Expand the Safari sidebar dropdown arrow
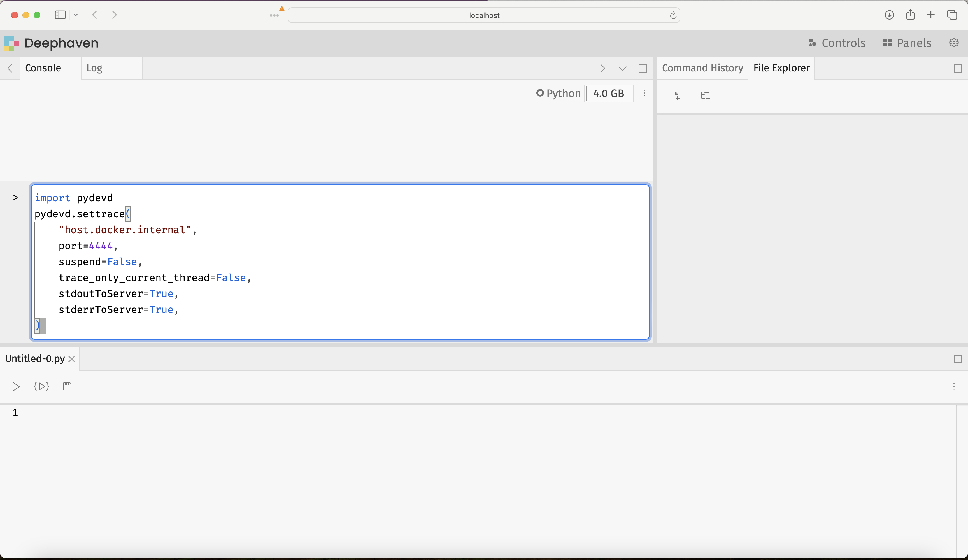 pos(76,15)
